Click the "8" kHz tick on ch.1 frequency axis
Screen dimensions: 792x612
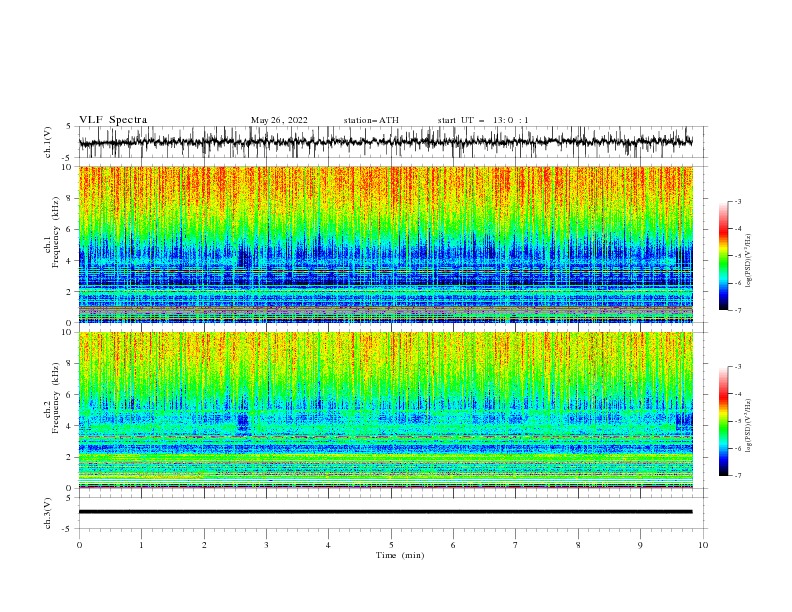tap(70, 198)
